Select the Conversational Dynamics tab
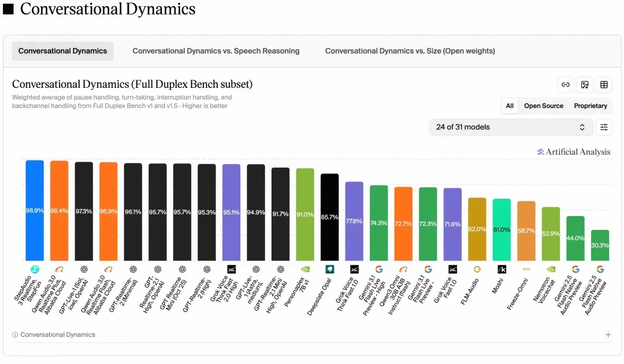Screen dimensions: 624x364 [62, 51]
